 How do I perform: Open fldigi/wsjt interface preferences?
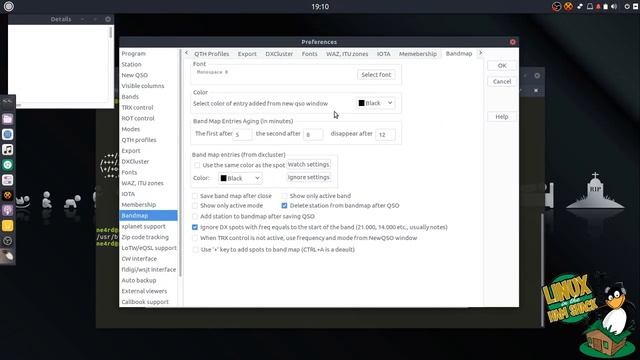pos(149,269)
